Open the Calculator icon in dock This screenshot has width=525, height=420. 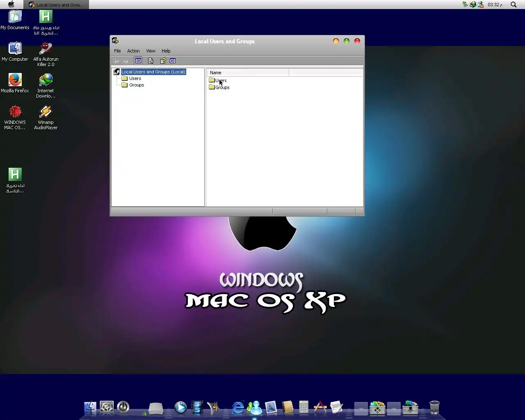(x=304, y=407)
